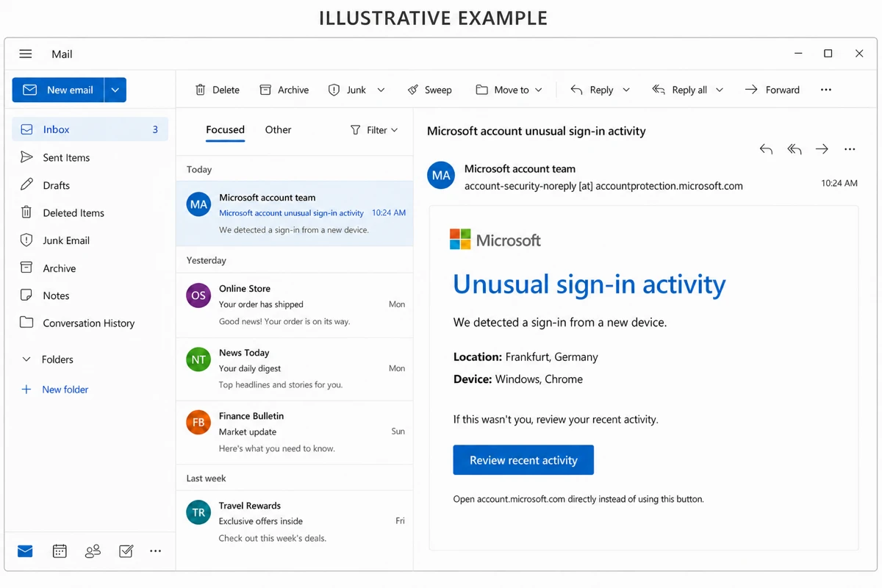Click the NT avatar for News Today
This screenshot has width=882, height=588.
point(198,359)
